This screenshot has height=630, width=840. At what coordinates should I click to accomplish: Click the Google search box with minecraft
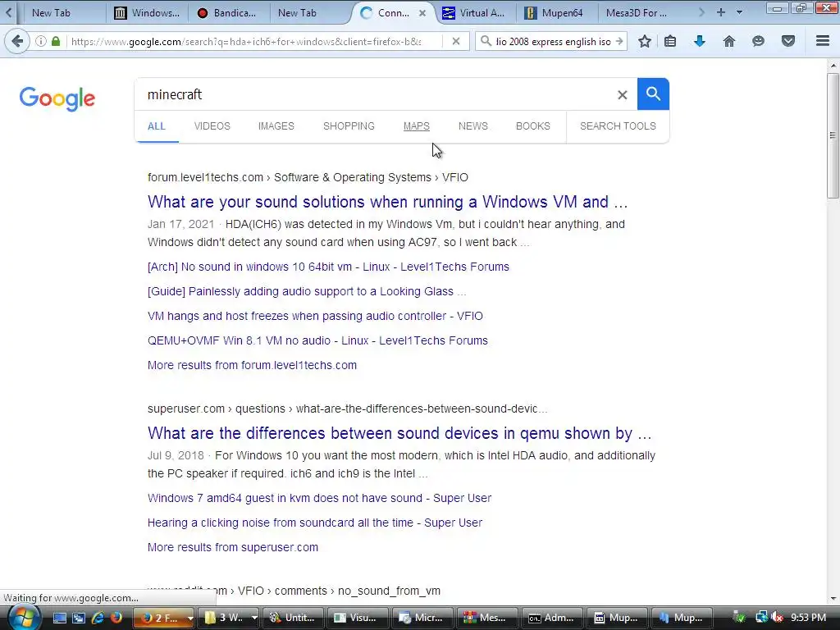point(375,95)
